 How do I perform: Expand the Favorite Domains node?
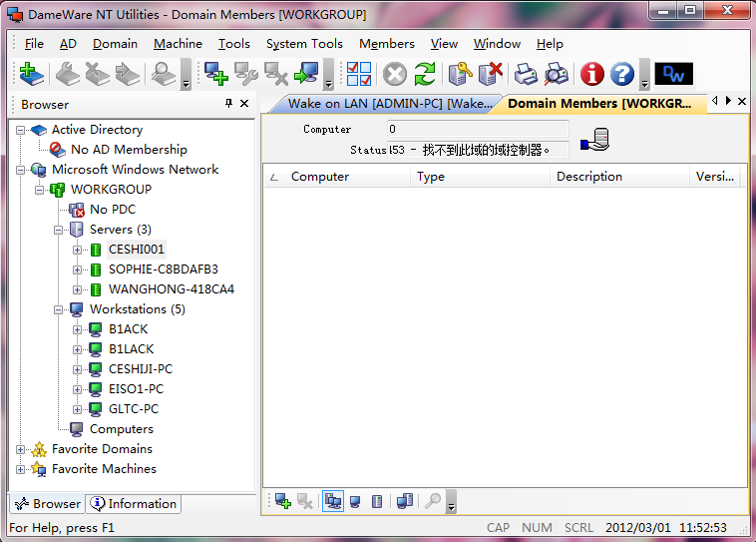20,449
